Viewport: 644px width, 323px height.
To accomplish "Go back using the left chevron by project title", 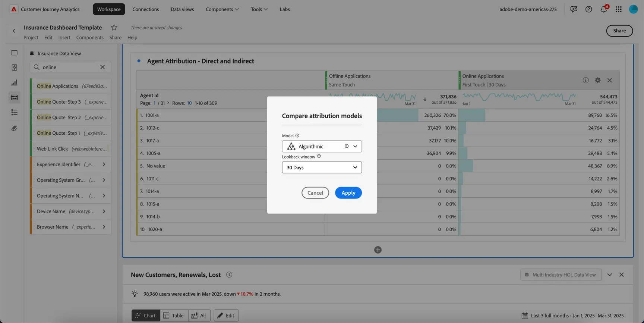I will [14, 31].
